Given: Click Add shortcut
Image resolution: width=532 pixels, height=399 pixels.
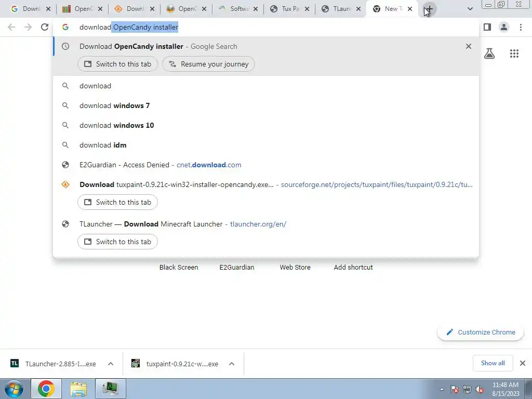Looking at the screenshot, I should coord(353,268).
